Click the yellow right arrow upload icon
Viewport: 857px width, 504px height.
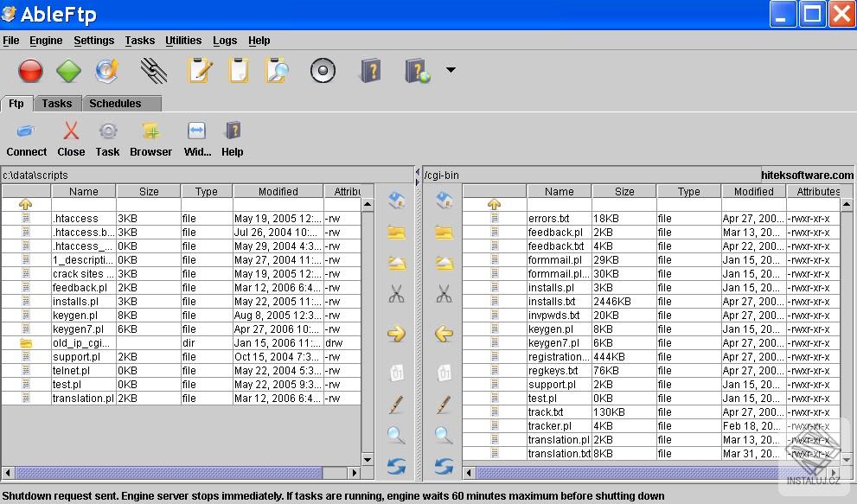pyautogui.click(x=396, y=334)
